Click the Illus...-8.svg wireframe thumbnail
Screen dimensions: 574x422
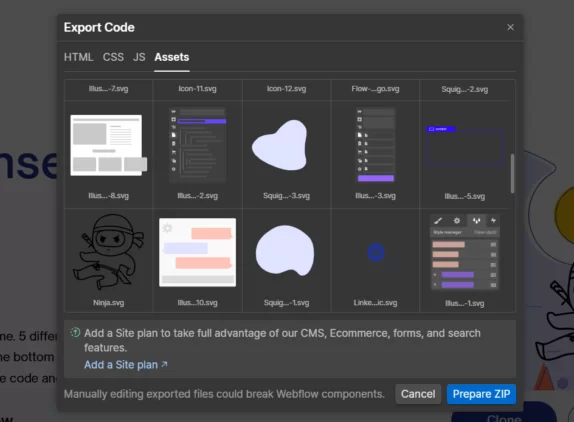click(108, 145)
